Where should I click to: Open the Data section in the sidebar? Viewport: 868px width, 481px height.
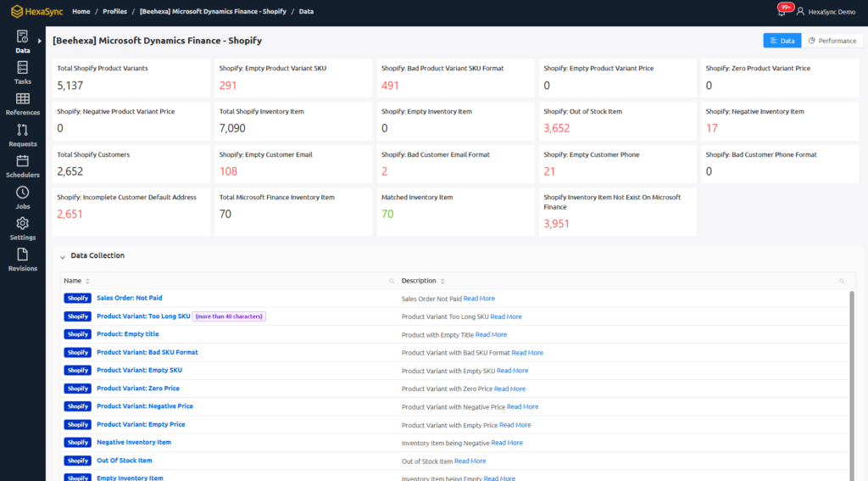click(22, 42)
